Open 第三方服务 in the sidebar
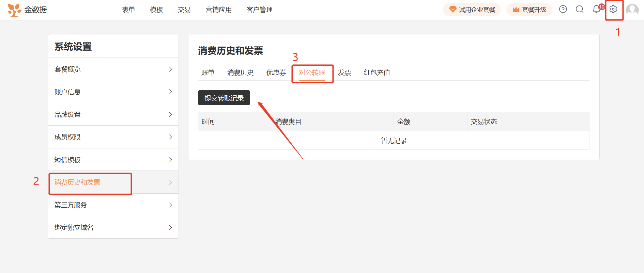The image size is (644, 273). coord(113,205)
